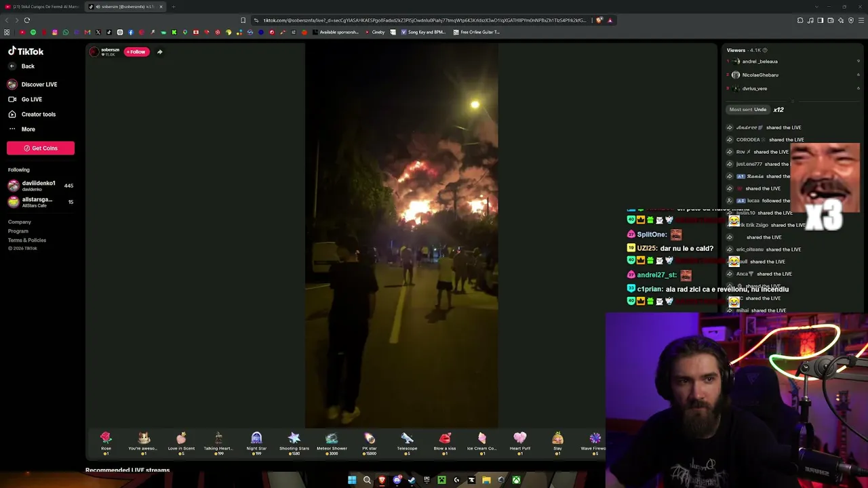Open Discover LIVE in the sidebar
The height and width of the screenshot is (488, 868).
tap(33, 85)
